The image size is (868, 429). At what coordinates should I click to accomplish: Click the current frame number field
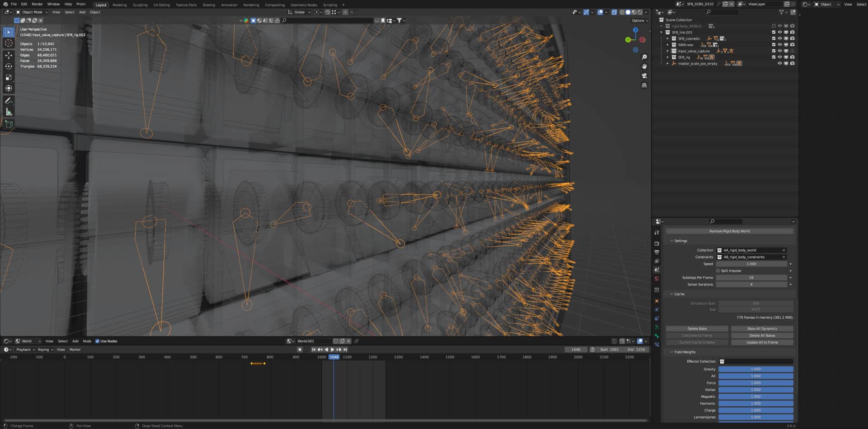point(576,349)
